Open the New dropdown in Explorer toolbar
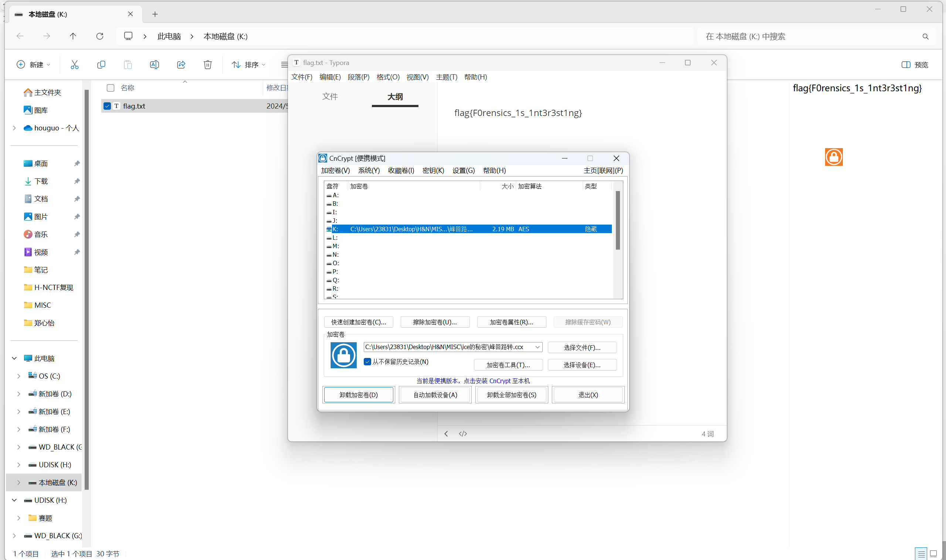This screenshot has width=946, height=560. [x=33, y=65]
